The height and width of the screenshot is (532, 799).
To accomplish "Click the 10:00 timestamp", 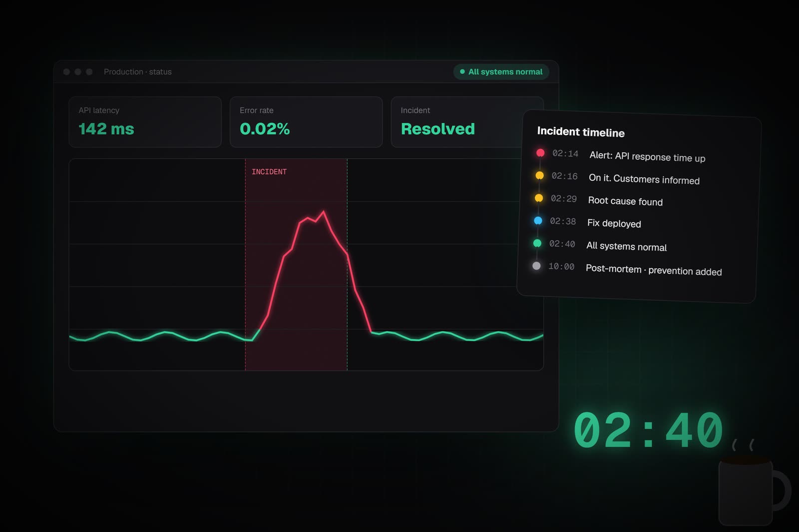I will pyautogui.click(x=561, y=266).
